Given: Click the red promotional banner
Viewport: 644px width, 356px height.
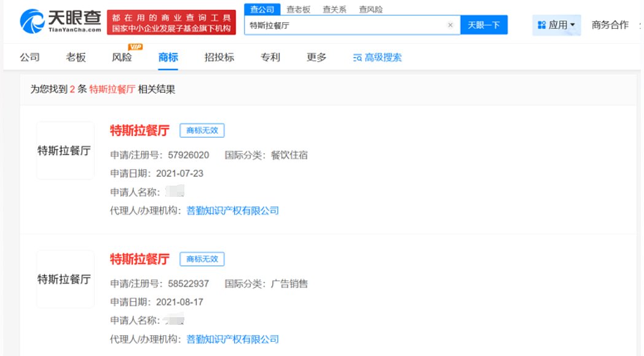Looking at the screenshot, I should tap(171, 22).
